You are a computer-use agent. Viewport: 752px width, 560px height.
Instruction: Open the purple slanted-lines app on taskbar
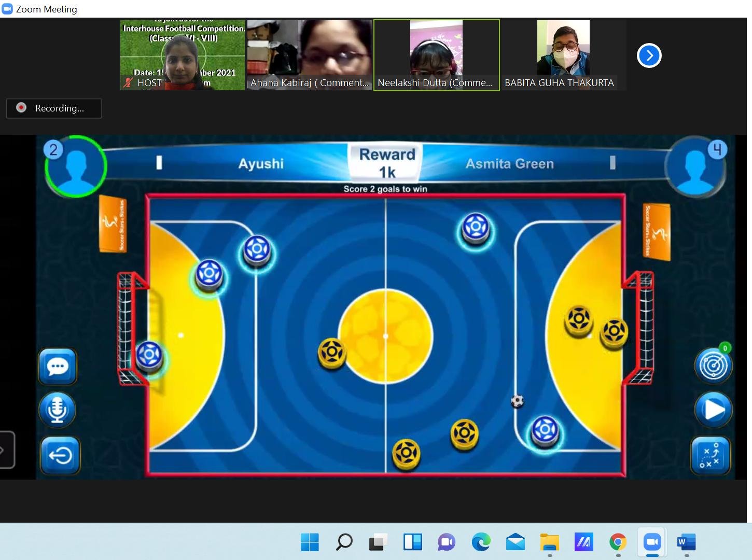583,542
